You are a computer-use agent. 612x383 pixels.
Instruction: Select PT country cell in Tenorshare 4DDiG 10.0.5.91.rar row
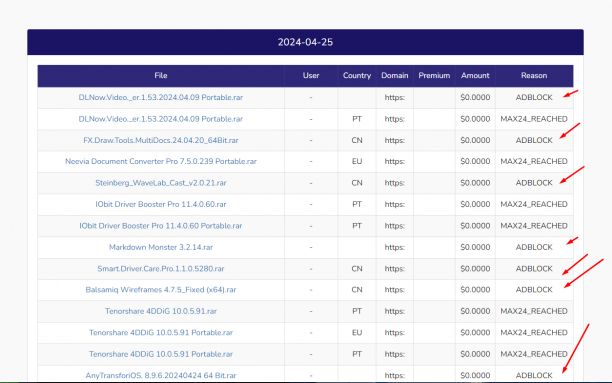click(x=357, y=312)
